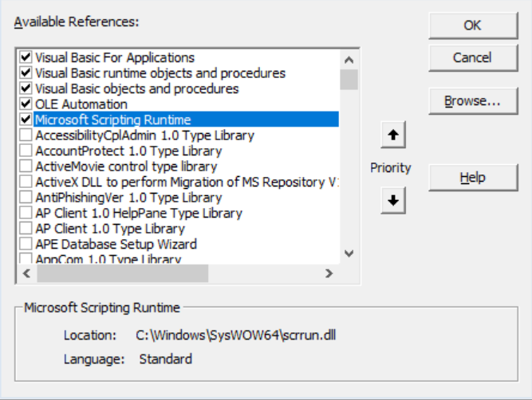The height and width of the screenshot is (400, 532).
Task: Enable ActiveMovie control type library checkbox
Action: point(26,167)
